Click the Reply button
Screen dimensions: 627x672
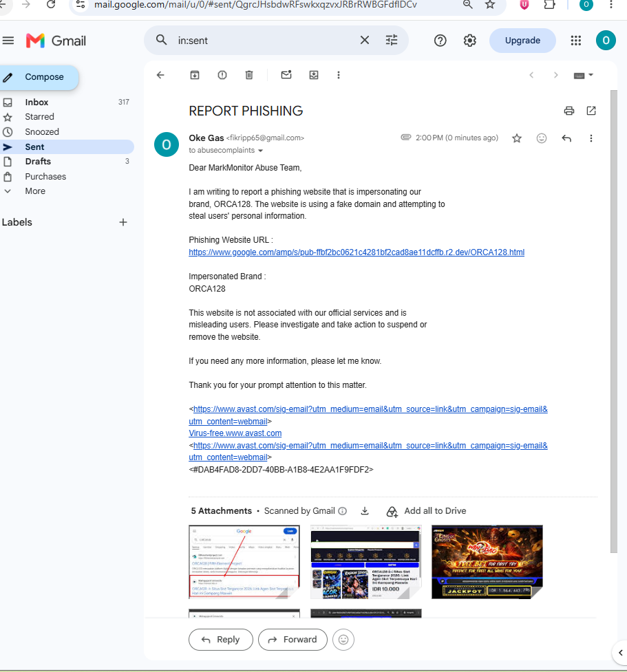click(221, 640)
